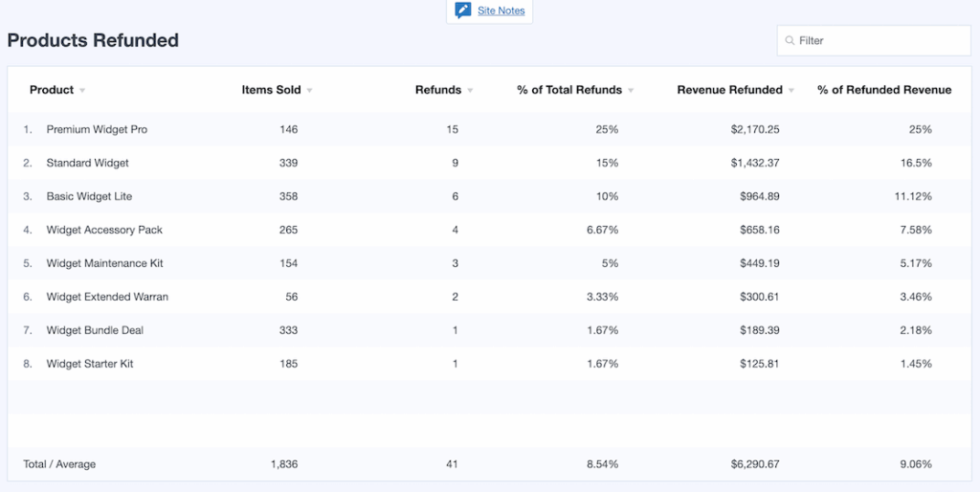Image resolution: width=980 pixels, height=492 pixels.
Task: Click sort arrow for % of Total Refunds
Action: tap(631, 91)
